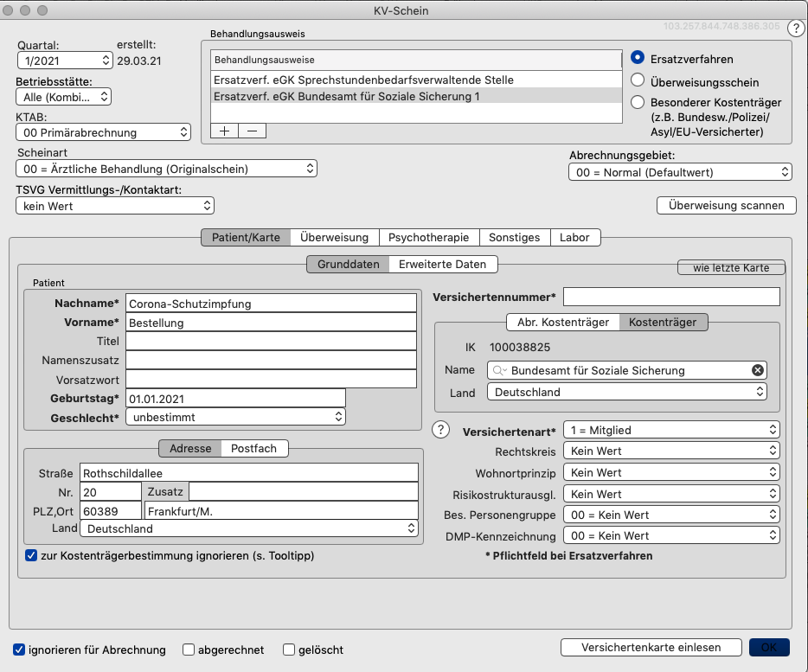Screen dimensions: 808x672
Task: Click the plus icon to add Behandlungsausweis
Action: pos(225,131)
